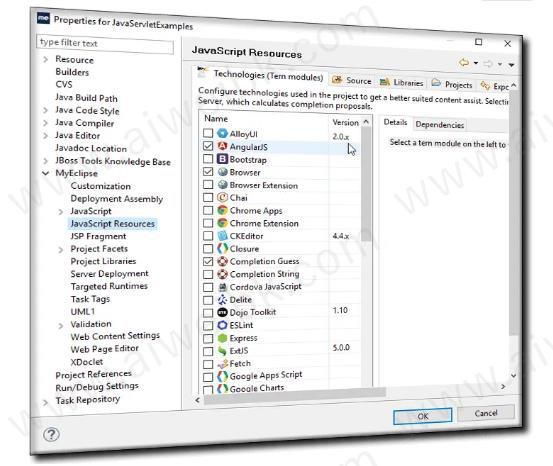
Task: Uncheck the Browser checkbox
Action: coord(208,172)
